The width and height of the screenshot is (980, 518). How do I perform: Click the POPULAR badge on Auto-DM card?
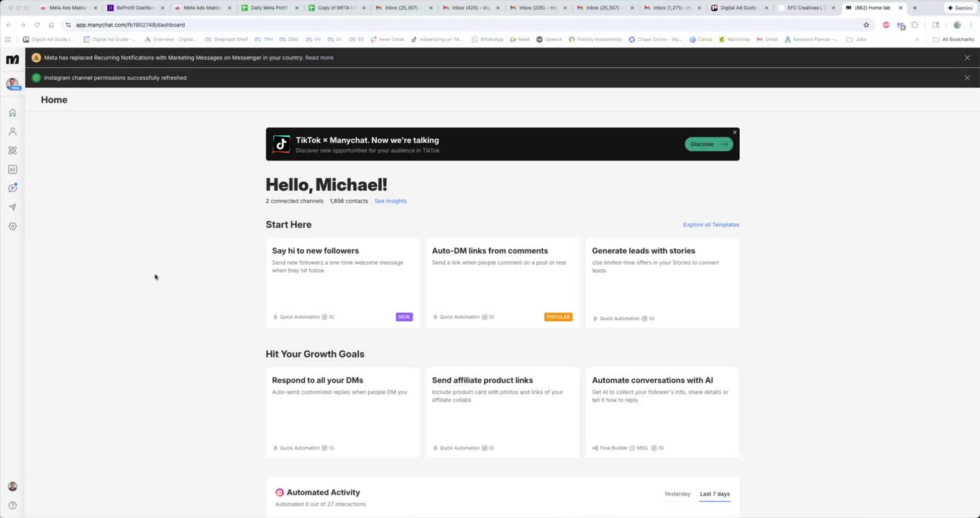[x=558, y=317]
